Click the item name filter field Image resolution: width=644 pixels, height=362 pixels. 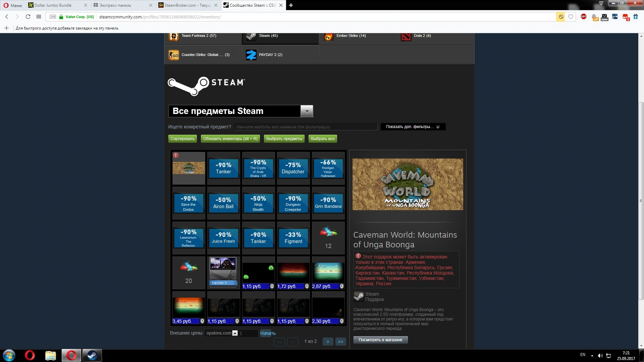[306, 127]
